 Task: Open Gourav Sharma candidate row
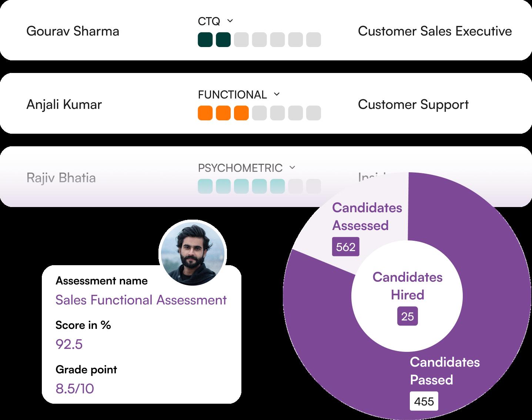pyautogui.click(x=73, y=31)
